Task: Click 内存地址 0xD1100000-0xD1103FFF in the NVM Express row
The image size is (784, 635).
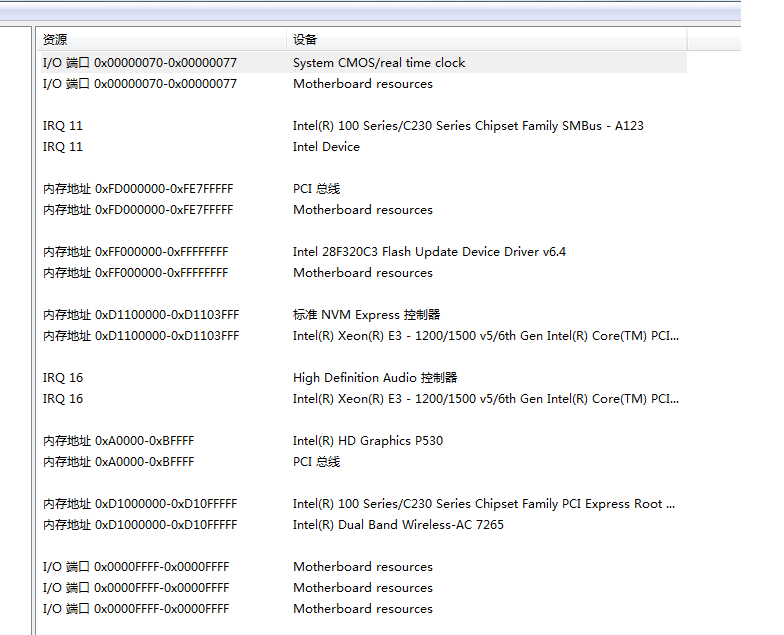Action: (x=141, y=315)
